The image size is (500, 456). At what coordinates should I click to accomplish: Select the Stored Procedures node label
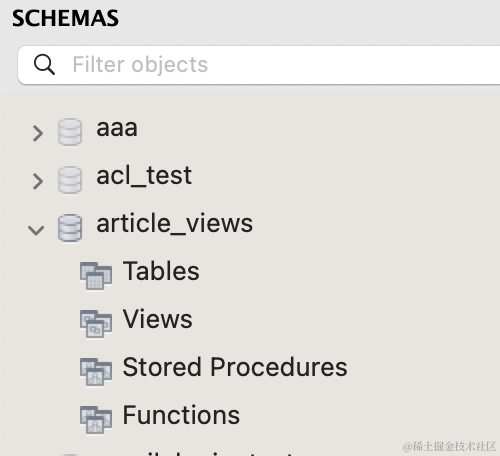[x=235, y=367]
